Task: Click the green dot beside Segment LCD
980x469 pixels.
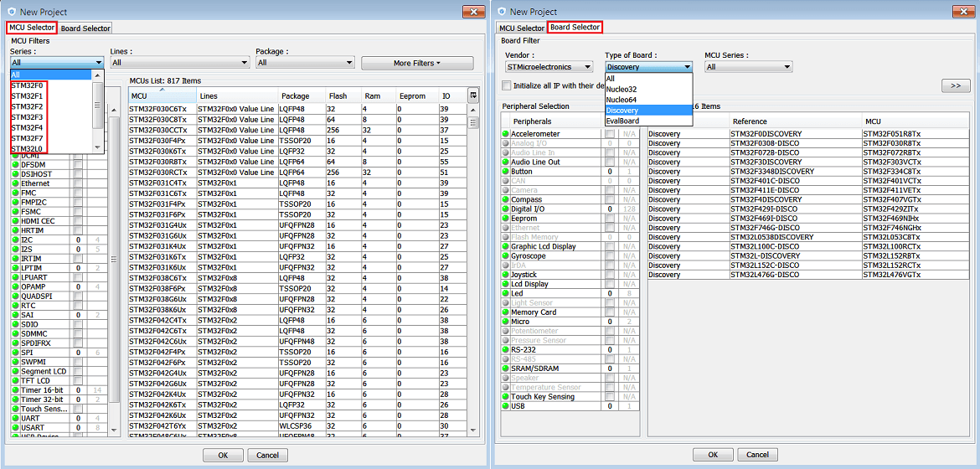Action: (16, 371)
